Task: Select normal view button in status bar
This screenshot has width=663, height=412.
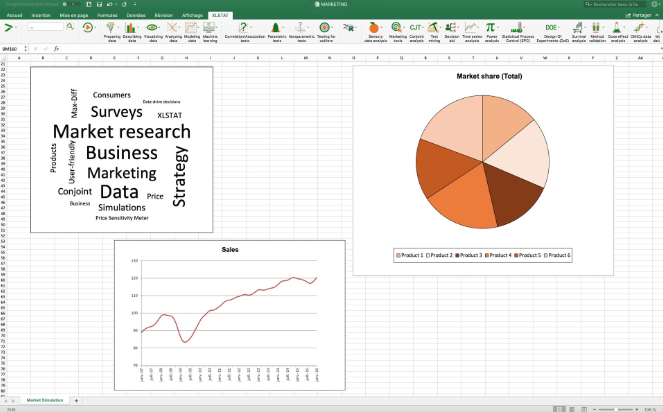Action: [559, 409]
